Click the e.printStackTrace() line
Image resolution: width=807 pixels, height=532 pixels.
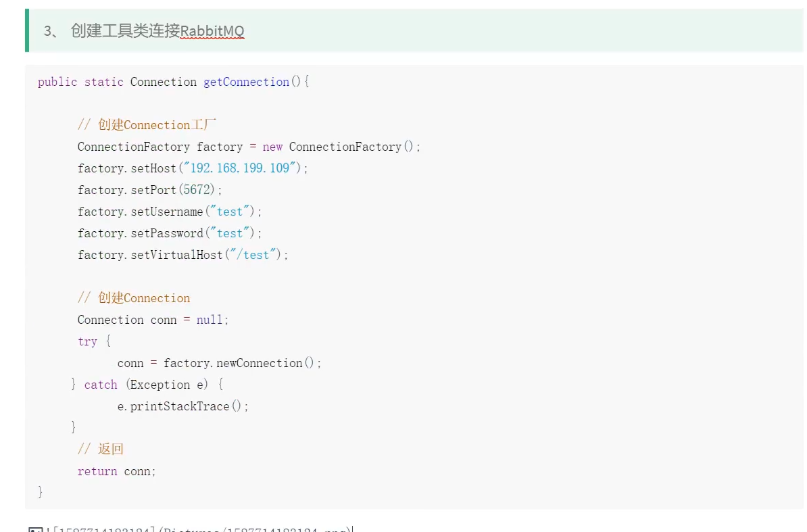click(x=182, y=406)
